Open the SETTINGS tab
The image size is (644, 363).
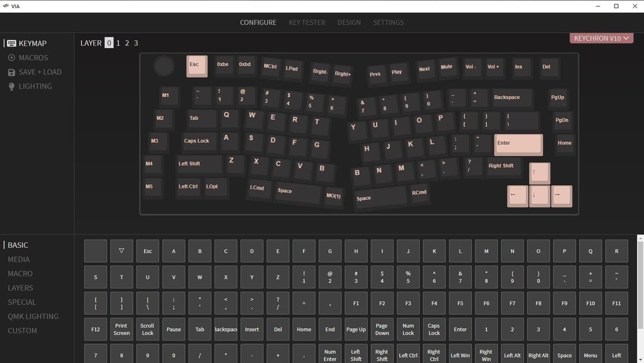click(x=388, y=23)
